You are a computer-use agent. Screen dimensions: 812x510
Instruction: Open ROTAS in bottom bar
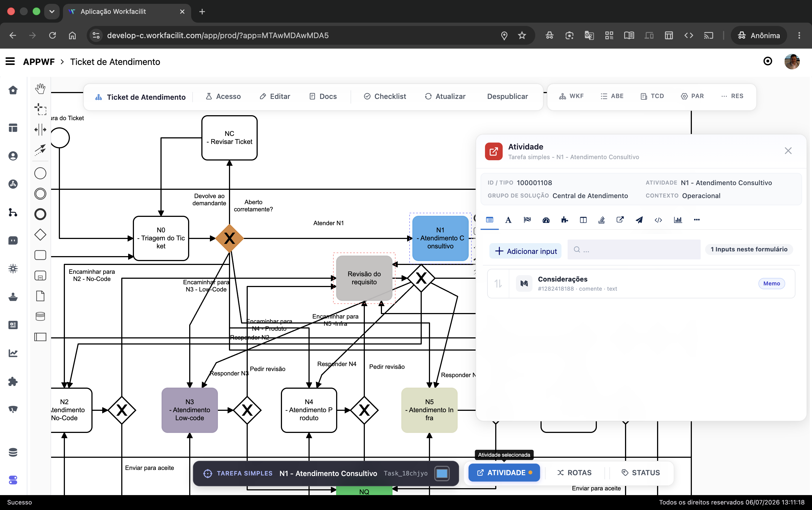click(x=574, y=472)
